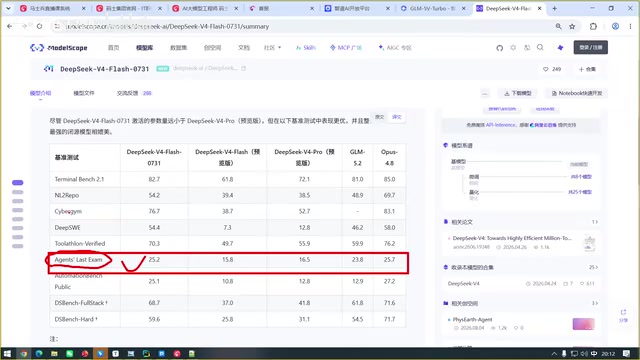This screenshot has height=360, width=640.
Task: Click the purple star icon in header
Action: click(560, 48)
